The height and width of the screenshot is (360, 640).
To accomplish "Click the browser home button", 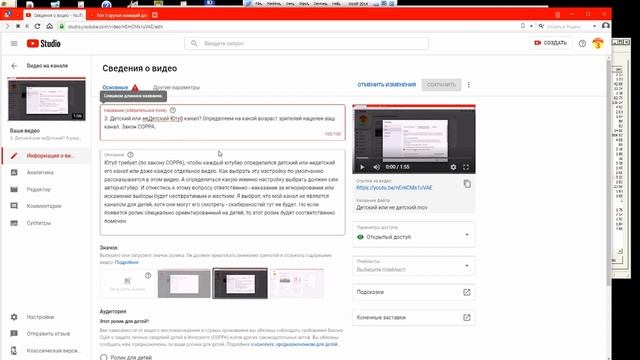I will (49, 26).
